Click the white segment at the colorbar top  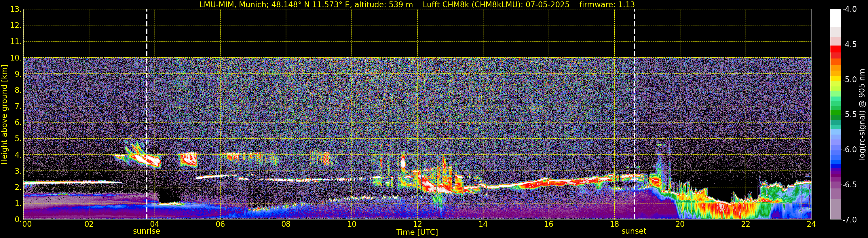(x=835, y=18)
